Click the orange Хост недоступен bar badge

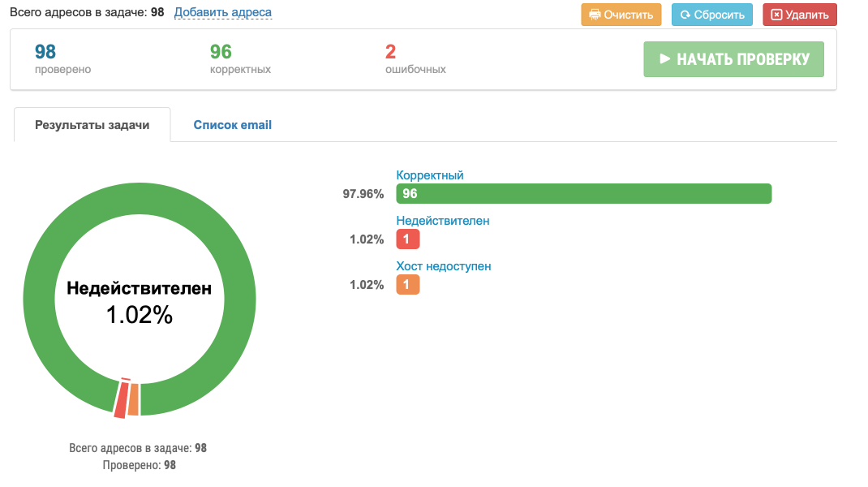[408, 285]
